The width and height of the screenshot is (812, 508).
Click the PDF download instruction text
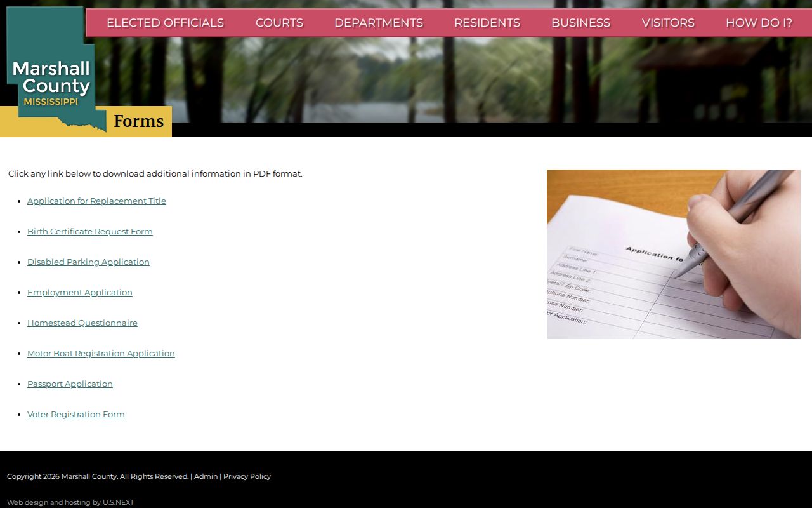click(x=155, y=173)
